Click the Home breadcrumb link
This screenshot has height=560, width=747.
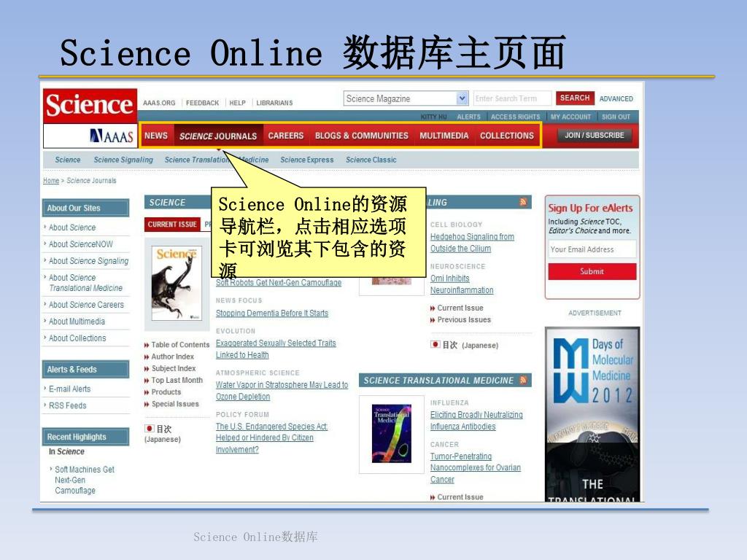[51, 181]
